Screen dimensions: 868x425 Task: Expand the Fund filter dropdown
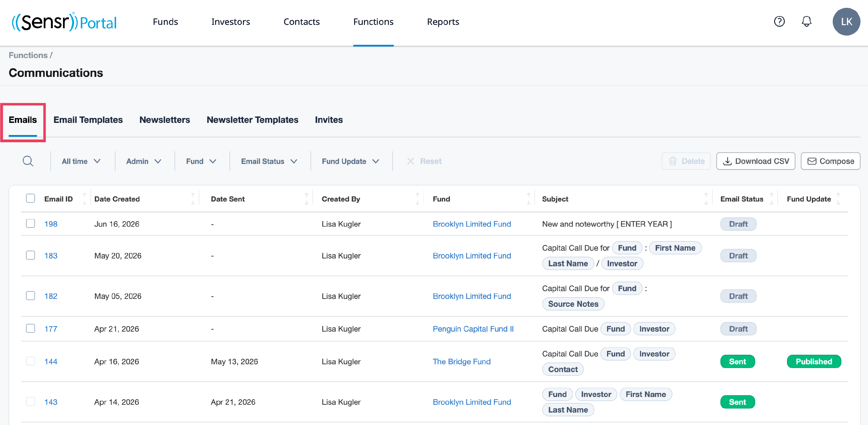point(201,161)
